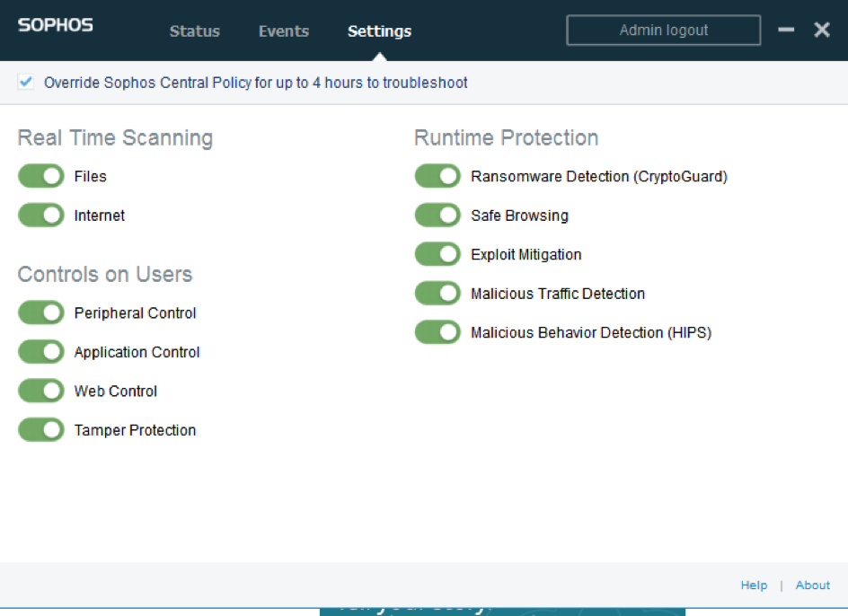Select the Settings tab
Image resolution: width=848 pixels, height=616 pixels.
click(x=379, y=31)
